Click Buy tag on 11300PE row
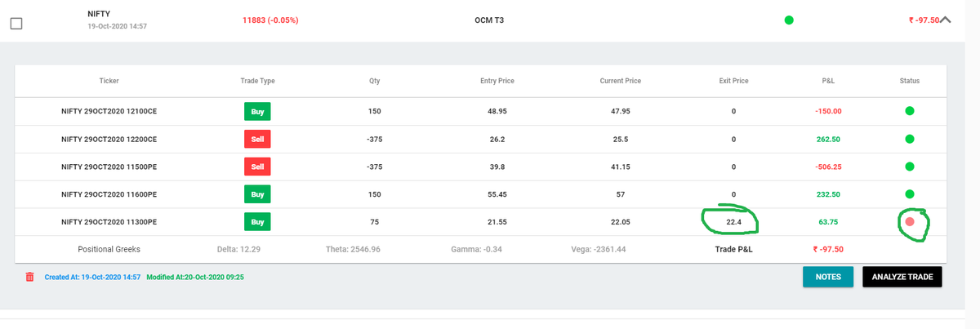The width and height of the screenshot is (980, 329). (257, 222)
